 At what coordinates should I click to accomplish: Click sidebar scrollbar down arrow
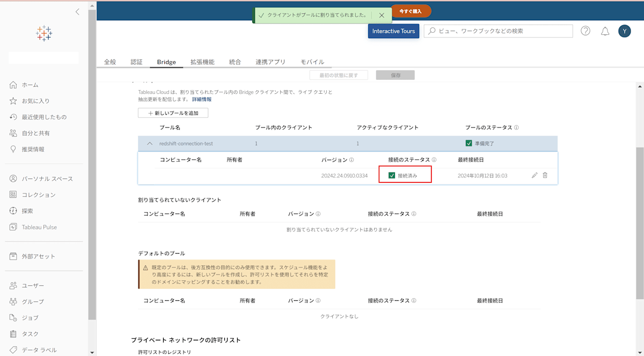(92, 352)
